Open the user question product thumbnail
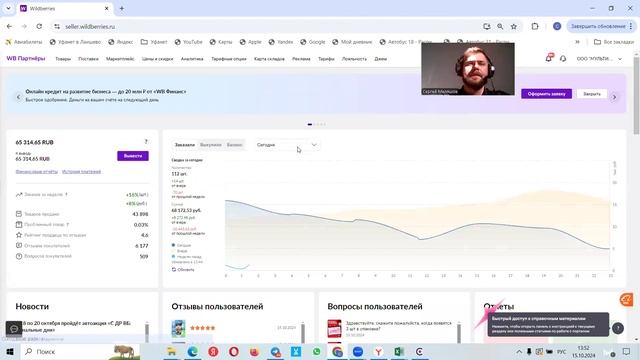The height and width of the screenshot is (360, 640). [x=334, y=328]
